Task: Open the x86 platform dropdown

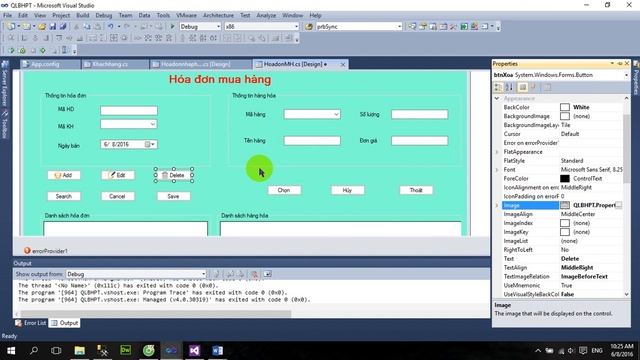Action: (296, 27)
